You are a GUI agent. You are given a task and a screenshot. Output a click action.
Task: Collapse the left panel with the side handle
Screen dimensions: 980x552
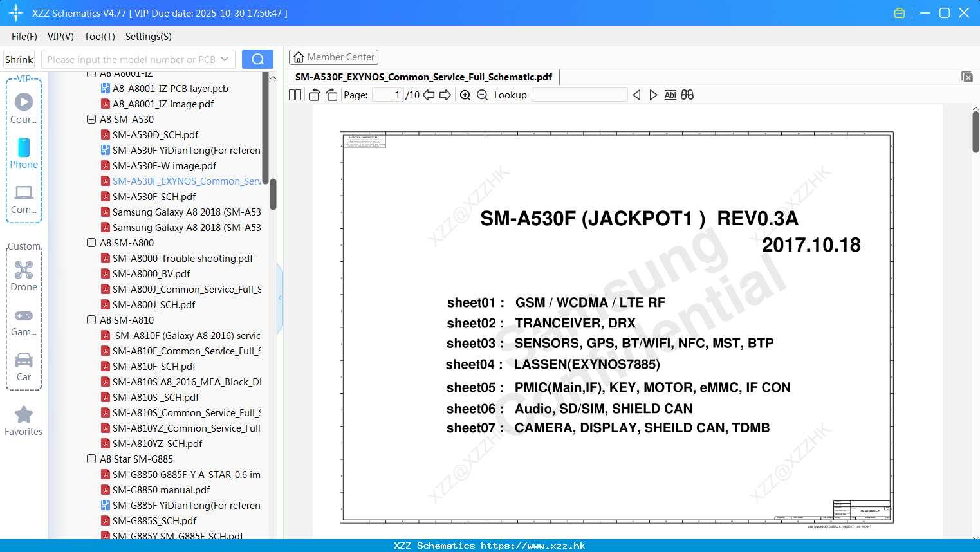click(x=280, y=298)
